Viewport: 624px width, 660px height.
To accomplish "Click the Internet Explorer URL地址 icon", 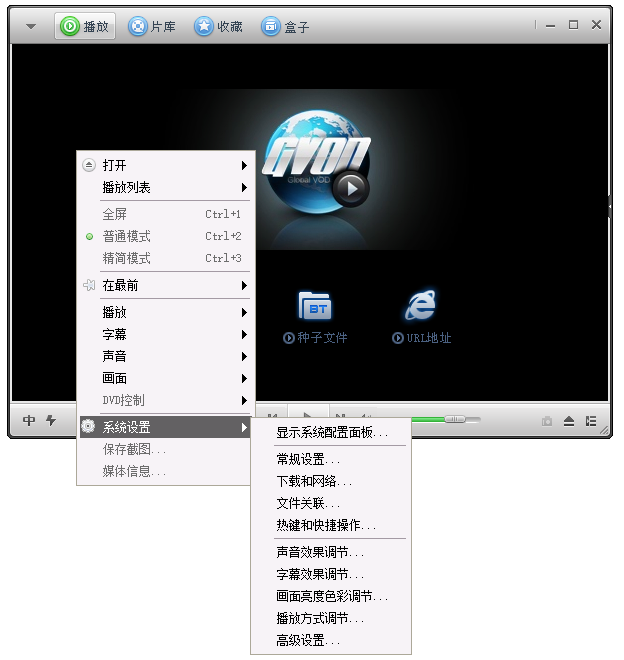I will (421, 305).
